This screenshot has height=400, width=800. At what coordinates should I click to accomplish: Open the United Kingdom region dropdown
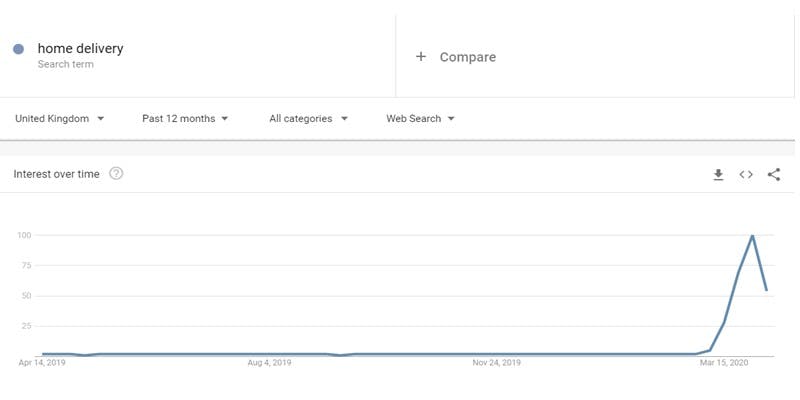tap(60, 118)
